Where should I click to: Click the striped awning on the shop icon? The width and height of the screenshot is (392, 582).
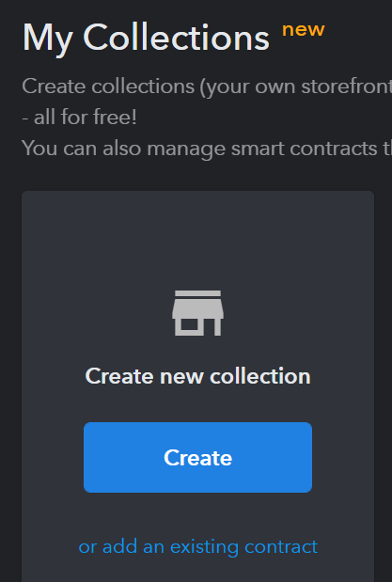coord(197,308)
